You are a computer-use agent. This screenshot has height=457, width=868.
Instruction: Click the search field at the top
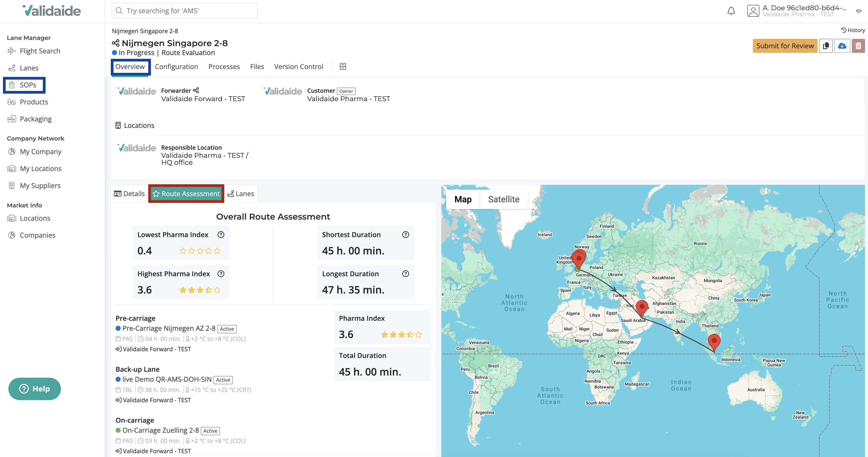coord(184,11)
